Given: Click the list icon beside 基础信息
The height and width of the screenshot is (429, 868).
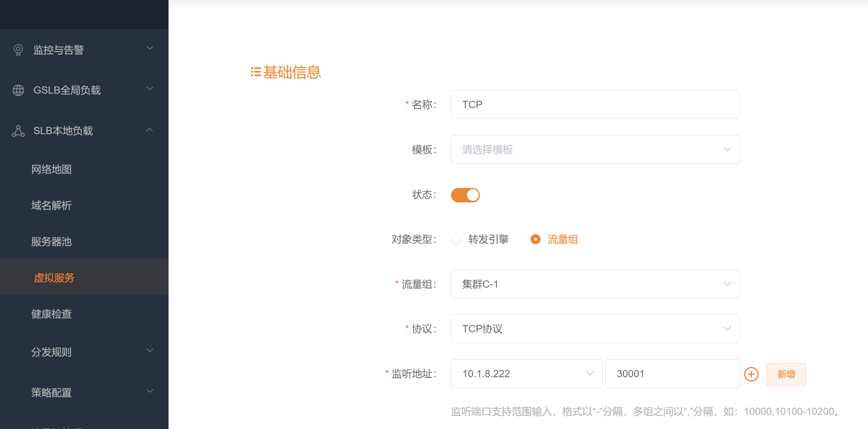Looking at the screenshot, I should click(256, 72).
